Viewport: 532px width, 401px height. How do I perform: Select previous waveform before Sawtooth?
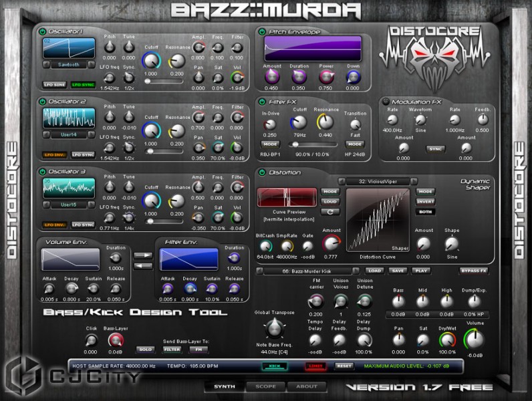[47, 64]
